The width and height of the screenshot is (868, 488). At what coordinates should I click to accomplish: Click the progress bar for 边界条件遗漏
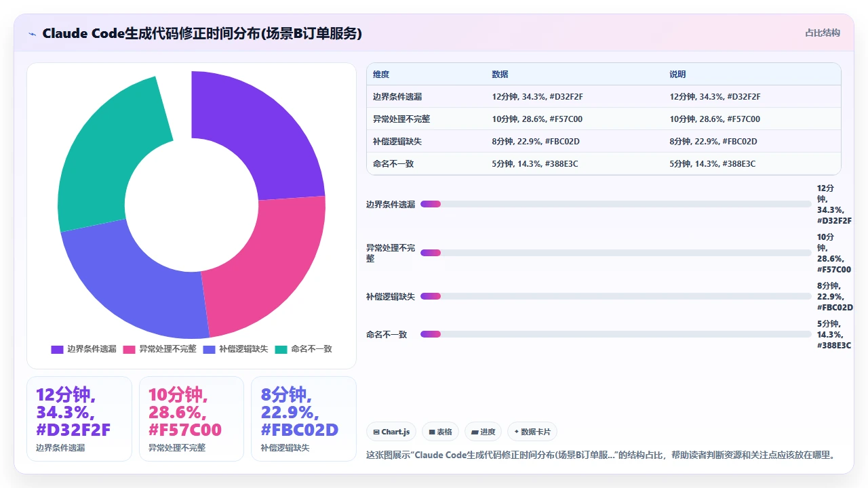click(x=616, y=204)
